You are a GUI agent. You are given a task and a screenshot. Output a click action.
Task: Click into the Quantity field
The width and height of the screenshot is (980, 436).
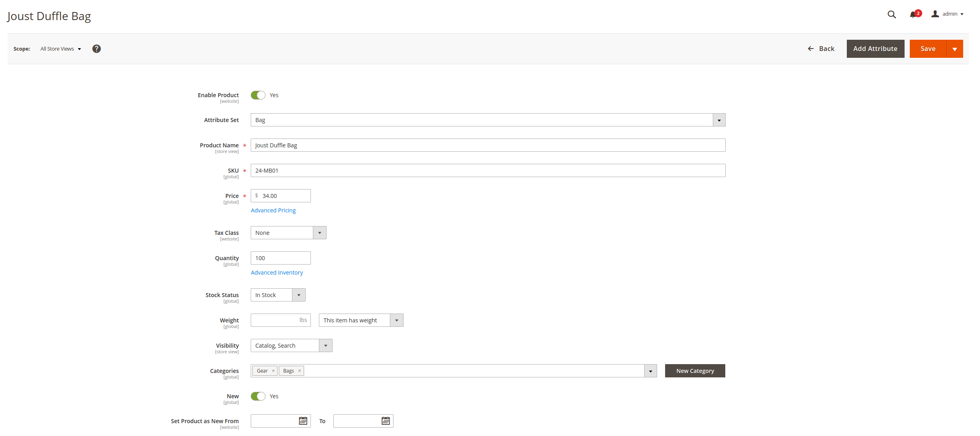coord(280,258)
